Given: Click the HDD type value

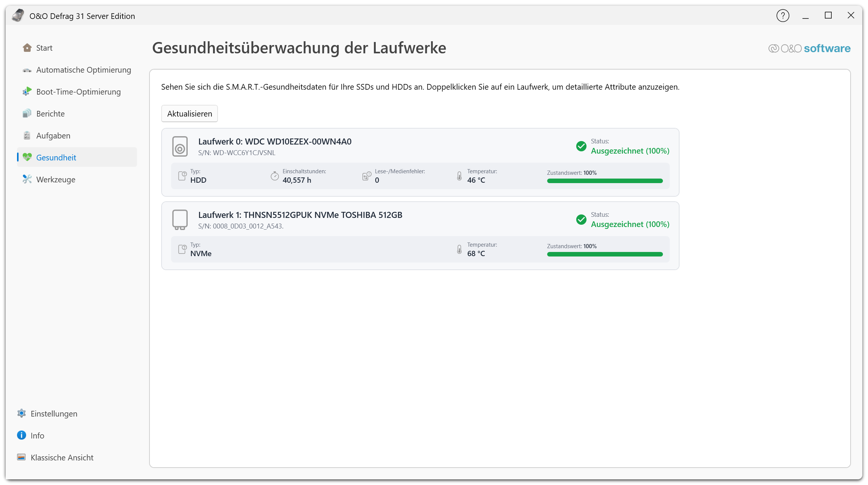Looking at the screenshot, I should 198,180.
